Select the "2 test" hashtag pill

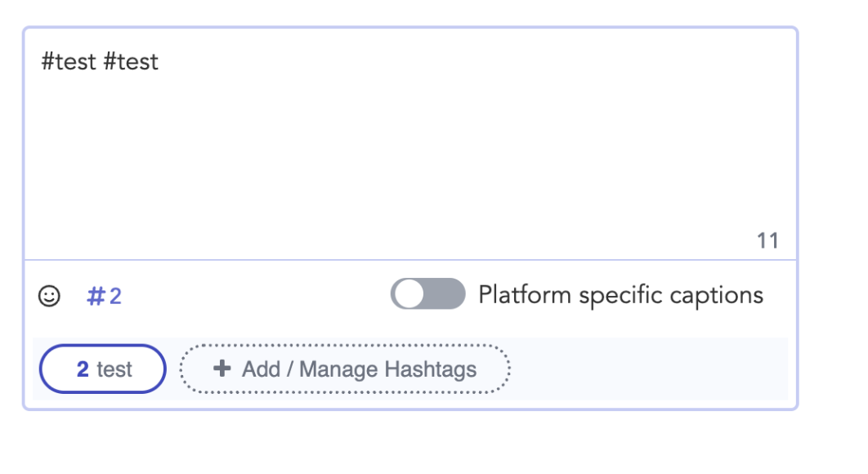click(103, 369)
